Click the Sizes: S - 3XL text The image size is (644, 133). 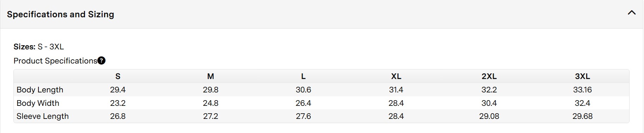click(x=39, y=47)
